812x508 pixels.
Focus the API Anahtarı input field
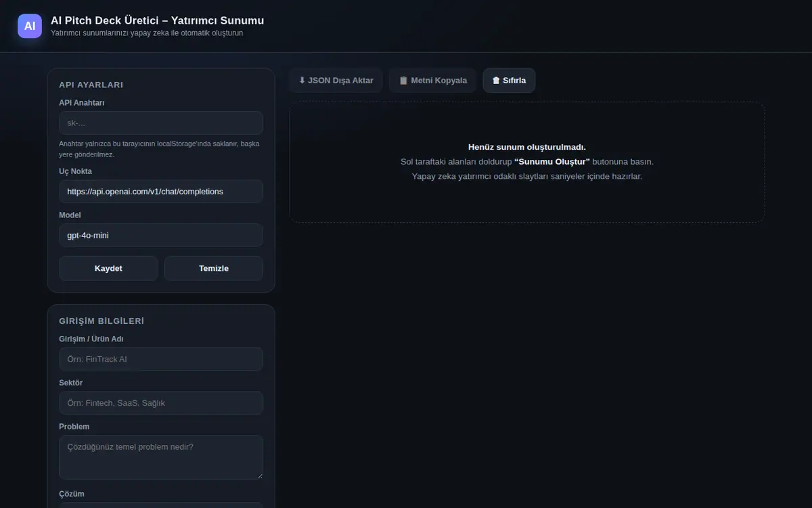[161, 123]
